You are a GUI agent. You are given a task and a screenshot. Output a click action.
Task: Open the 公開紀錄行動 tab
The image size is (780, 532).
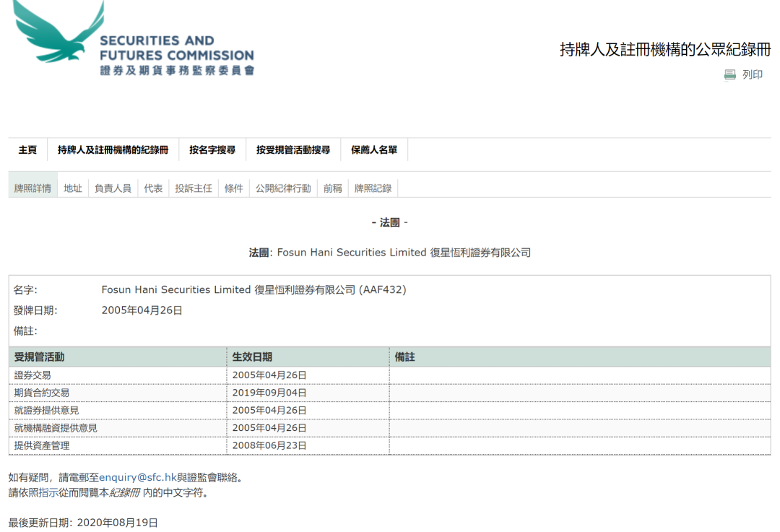pyautogui.click(x=282, y=186)
